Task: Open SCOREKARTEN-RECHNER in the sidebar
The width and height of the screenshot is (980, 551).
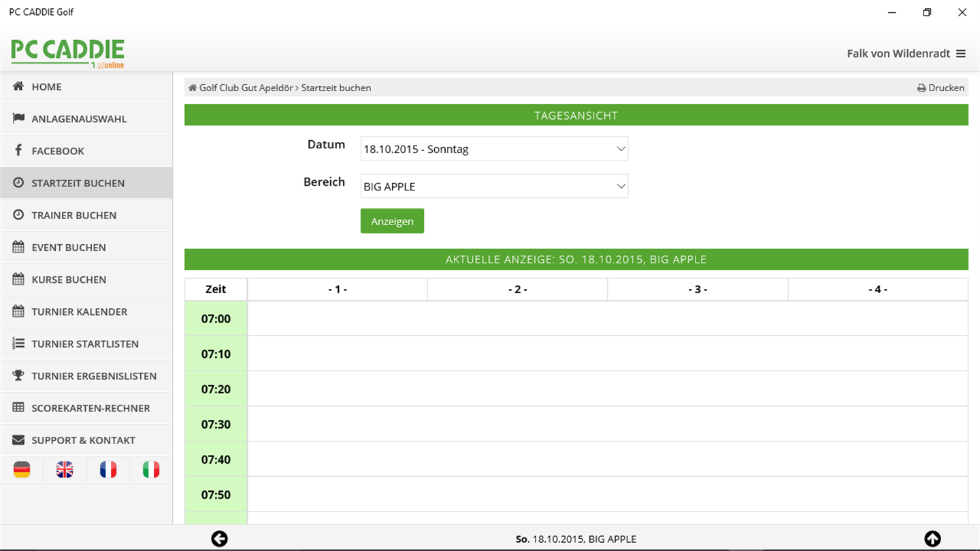Action: click(86, 408)
